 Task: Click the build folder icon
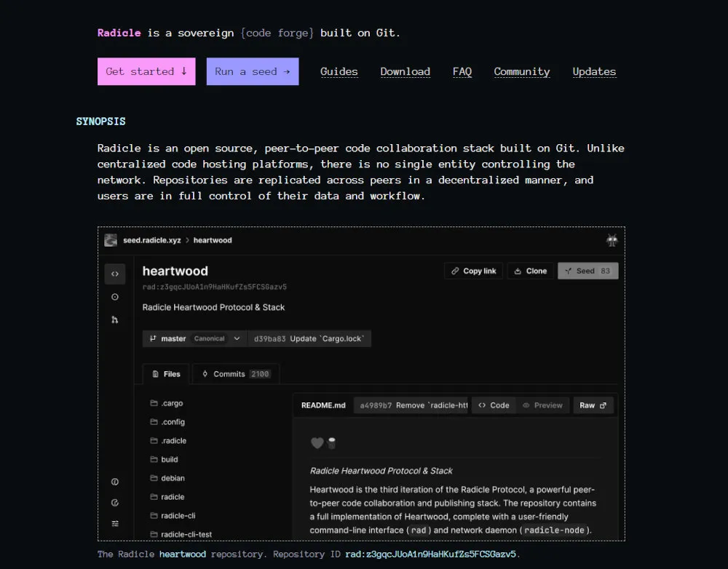pyautogui.click(x=154, y=459)
